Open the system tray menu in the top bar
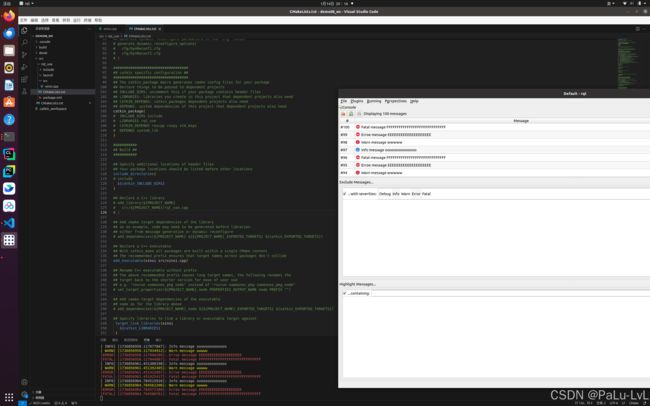Viewport: 650px width, 406px height. click(632, 3)
